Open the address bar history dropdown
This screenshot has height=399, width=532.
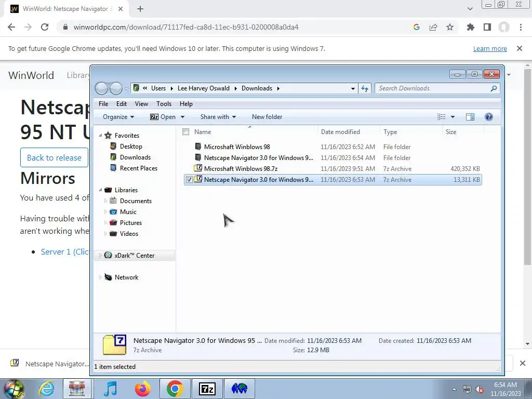click(353, 88)
